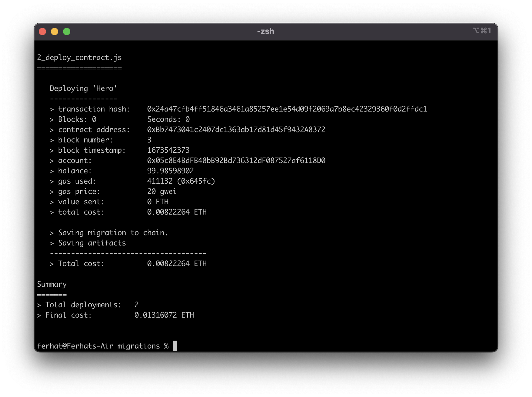This screenshot has width=532, height=397.
Task: Click the gas used value 411132 (0x645fc)
Action: coord(181,181)
